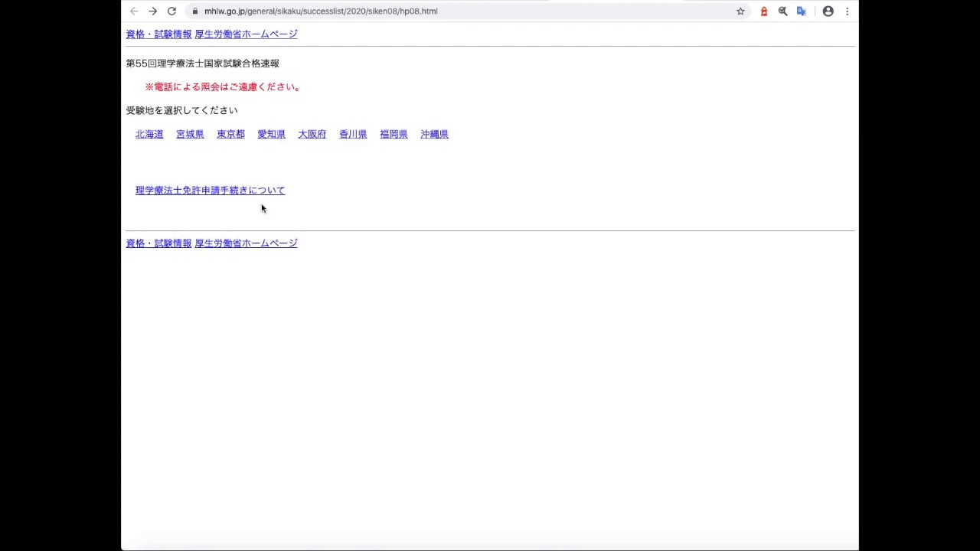Screen dimensions: 980x551
Task: Select exam location 宮城県
Action: 190,134
